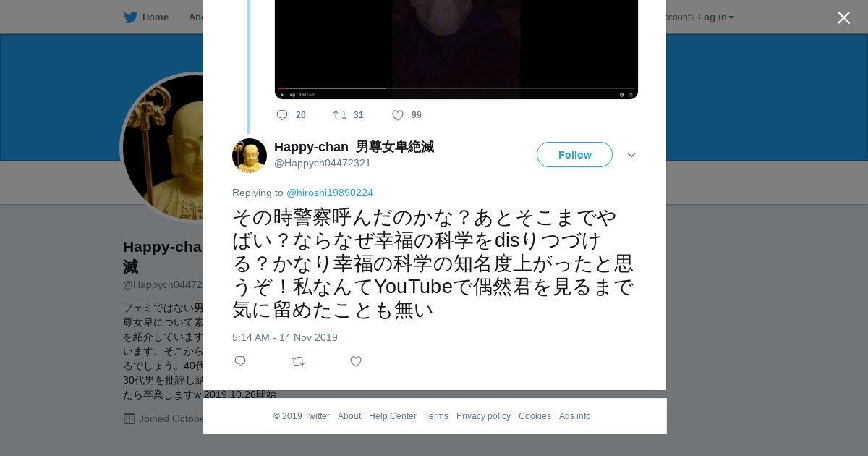
Task: Open the Log in dropdown
Action: click(x=716, y=17)
